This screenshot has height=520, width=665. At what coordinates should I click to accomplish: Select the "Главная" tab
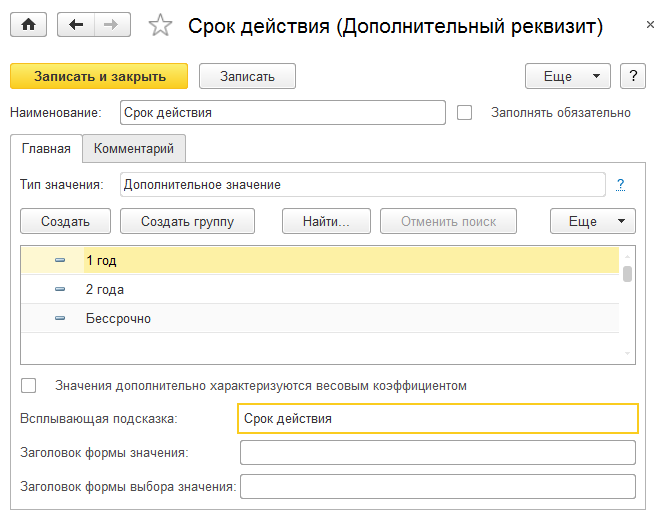click(46, 149)
